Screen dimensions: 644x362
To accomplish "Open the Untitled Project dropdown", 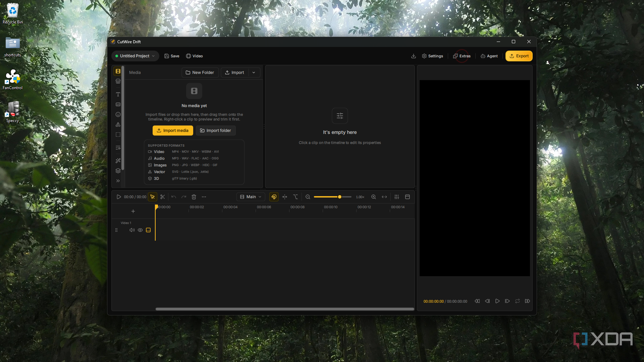I will pyautogui.click(x=135, y=56).
